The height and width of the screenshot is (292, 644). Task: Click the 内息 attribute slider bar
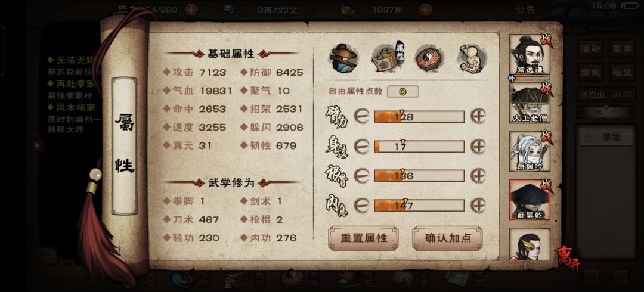coord(419,206)
